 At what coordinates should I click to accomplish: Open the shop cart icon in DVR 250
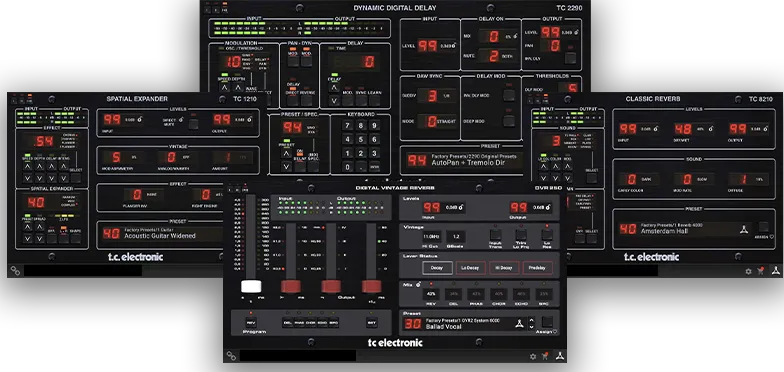(546, 356)
